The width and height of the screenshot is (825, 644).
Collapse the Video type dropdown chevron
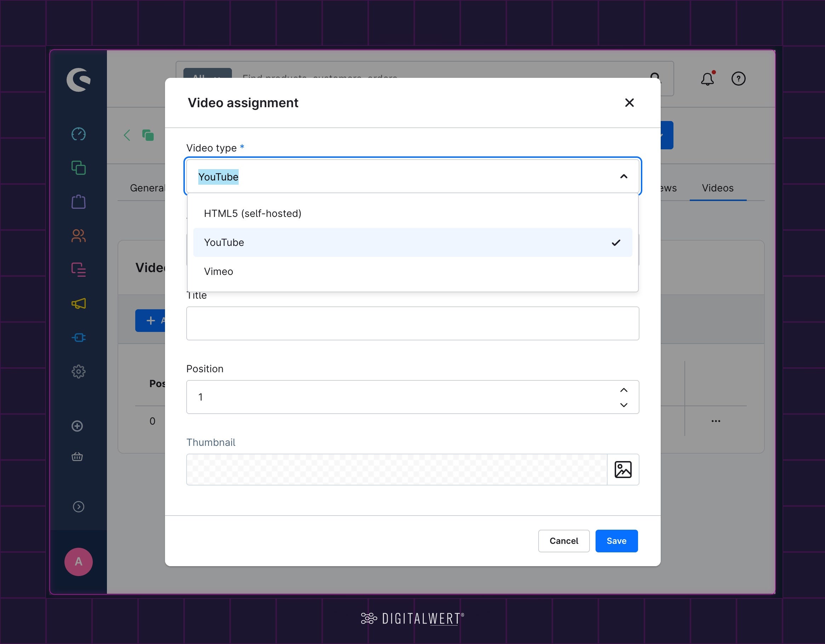click(624, 176)
